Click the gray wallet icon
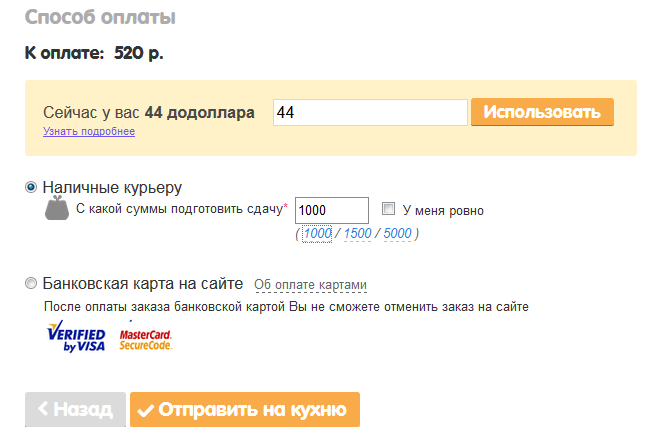 click(57, 208)
